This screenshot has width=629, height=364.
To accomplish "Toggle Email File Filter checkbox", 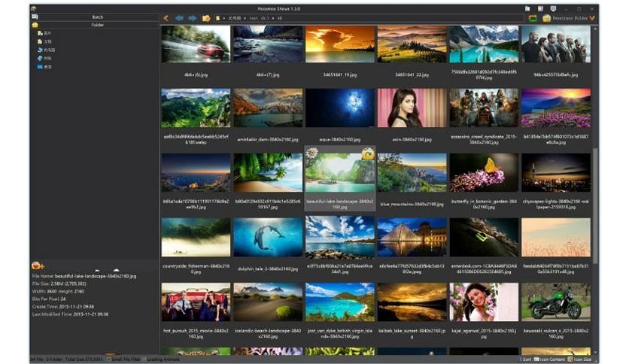I will tap(108, 359).
